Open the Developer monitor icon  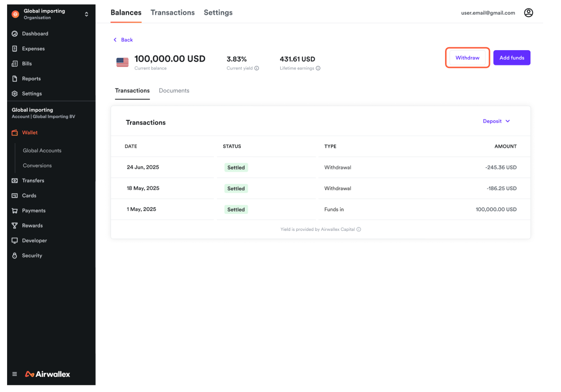15,241
